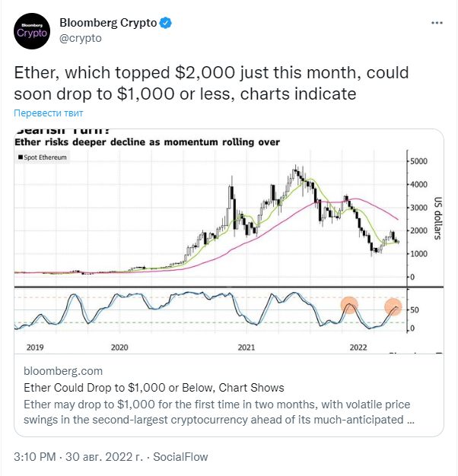
Task: Click the blue verified badge icon
Action: click(x=166, y=23)
